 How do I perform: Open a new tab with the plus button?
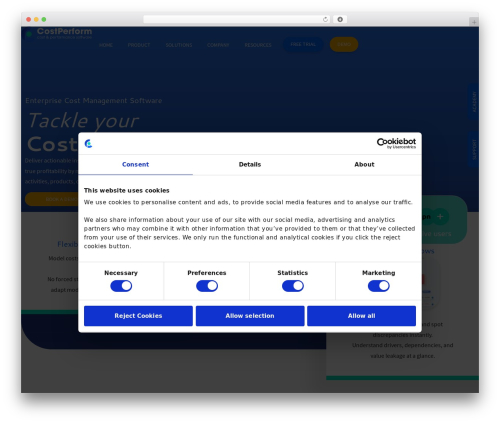[474, 22]
